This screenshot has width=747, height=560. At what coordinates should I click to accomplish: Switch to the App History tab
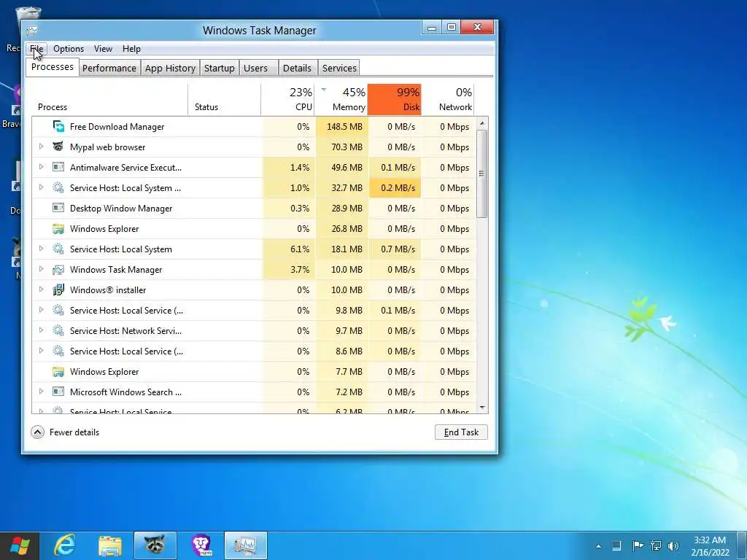point(170,68)
